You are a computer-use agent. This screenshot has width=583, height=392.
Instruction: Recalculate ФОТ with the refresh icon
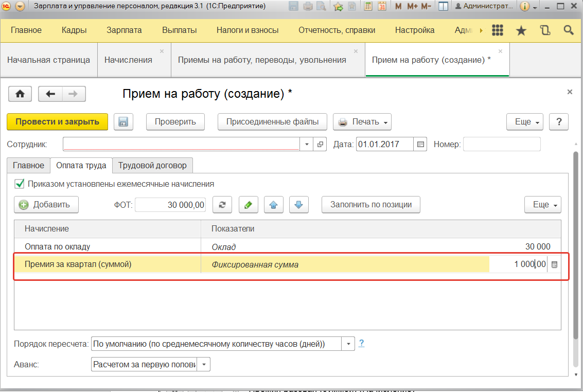pos(222,205)
